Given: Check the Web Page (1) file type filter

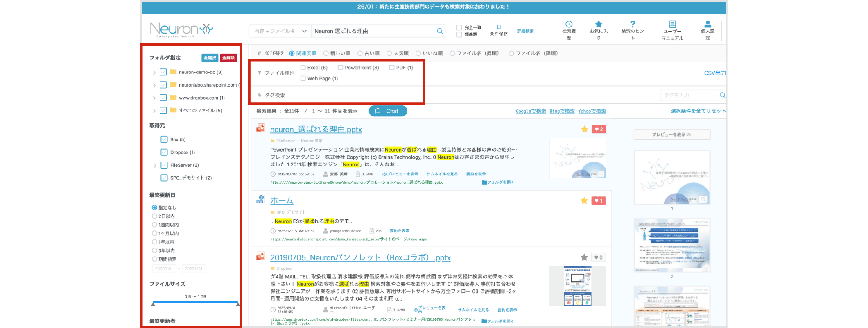Looking at the screenshot, I should pyautogui.click(x=303, y=78).
